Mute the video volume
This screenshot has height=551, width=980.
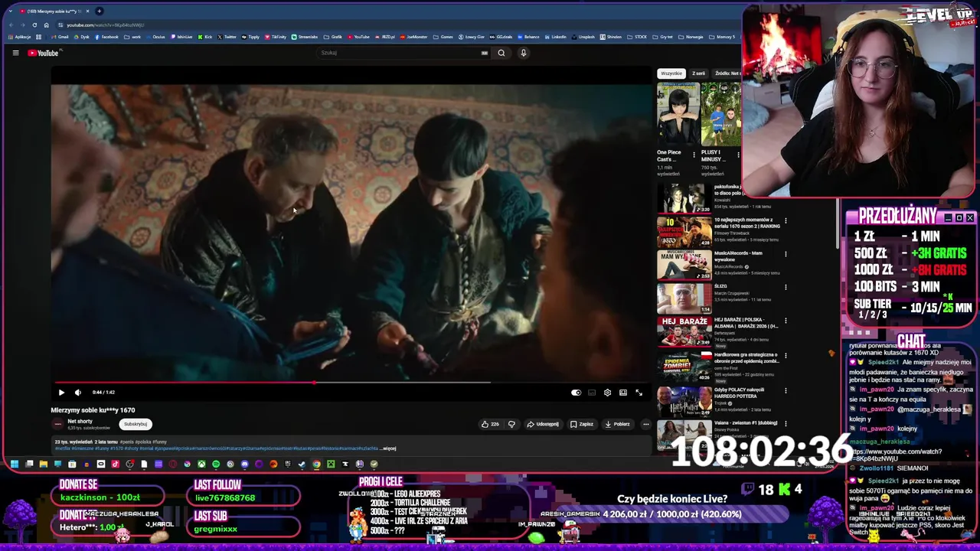pyautogui.click(x=77, y=393)
